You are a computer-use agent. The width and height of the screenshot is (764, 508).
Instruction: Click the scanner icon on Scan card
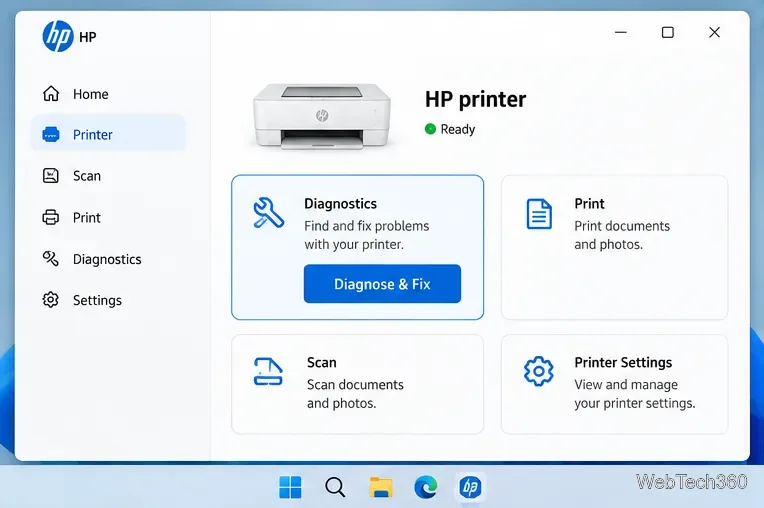(268, 372)
